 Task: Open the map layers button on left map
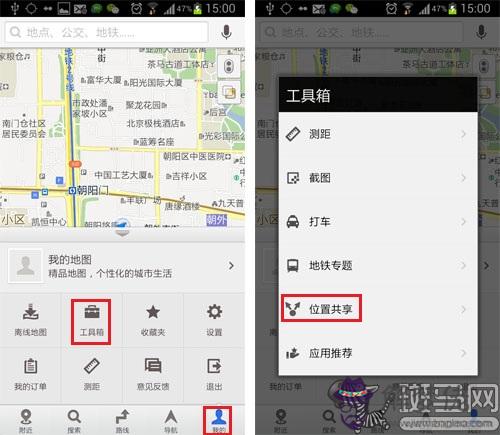229,92
